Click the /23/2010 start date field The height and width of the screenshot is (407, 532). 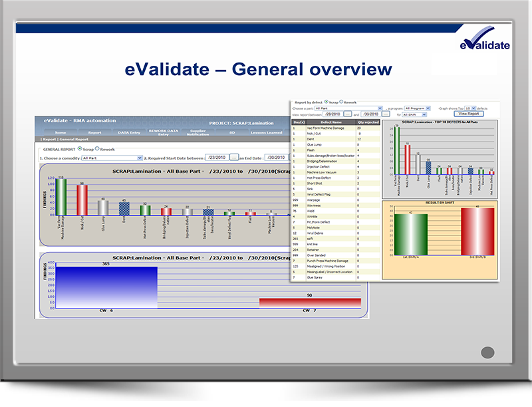pyautogui.click(x=217, y=158)
